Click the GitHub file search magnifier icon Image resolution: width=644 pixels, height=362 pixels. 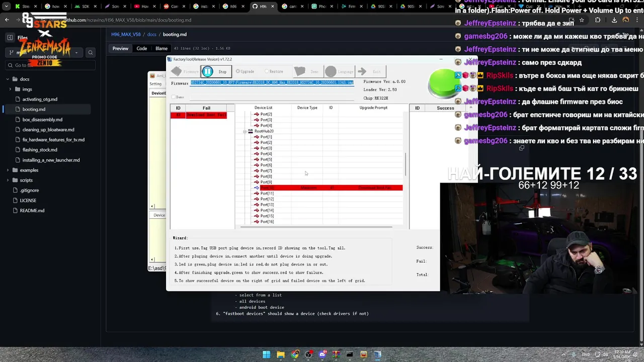[91, 52]
